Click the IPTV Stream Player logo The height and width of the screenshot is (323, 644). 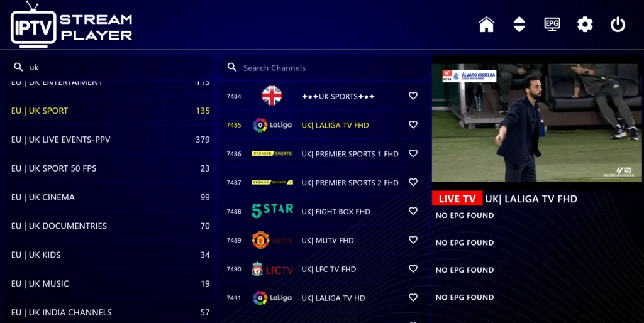click(x=72, y=25)
